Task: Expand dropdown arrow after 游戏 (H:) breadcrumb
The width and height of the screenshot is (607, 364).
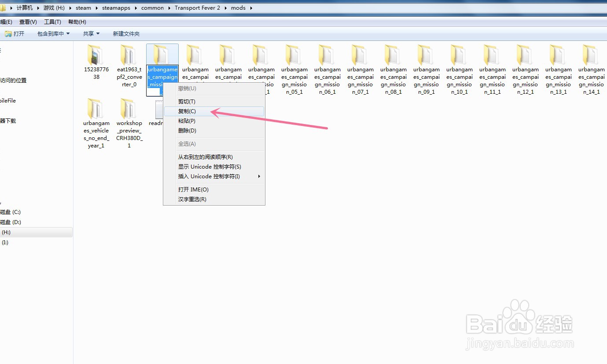Action: (70, 8)
